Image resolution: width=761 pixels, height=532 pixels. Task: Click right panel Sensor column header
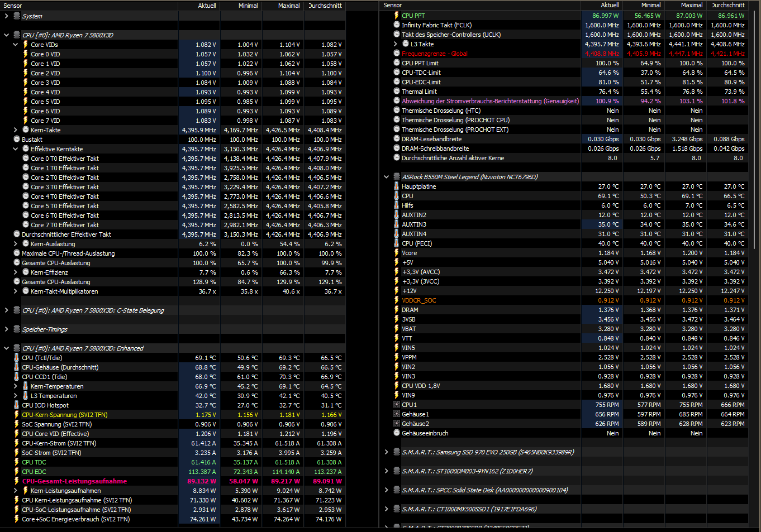pos(481,5)
